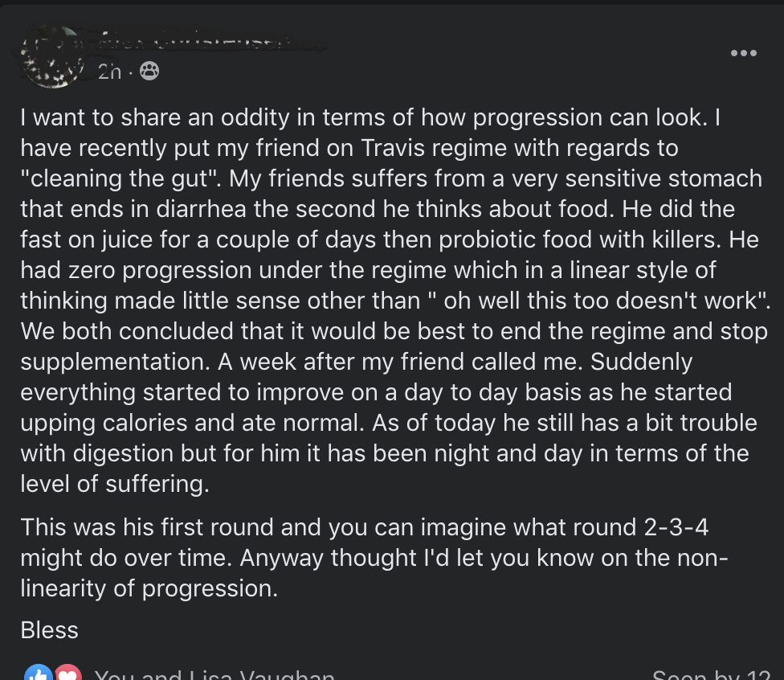This screenshot has height=680, width=784.
Task: Click the word diarrhea in the post
Action: point(201,209)
